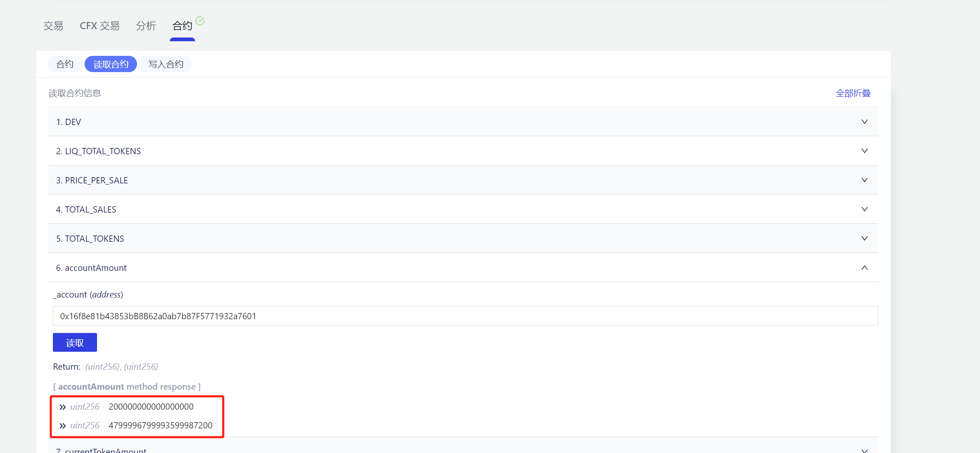
Task: Select the 写入合约 sub-tab
Action: point(166,64)
